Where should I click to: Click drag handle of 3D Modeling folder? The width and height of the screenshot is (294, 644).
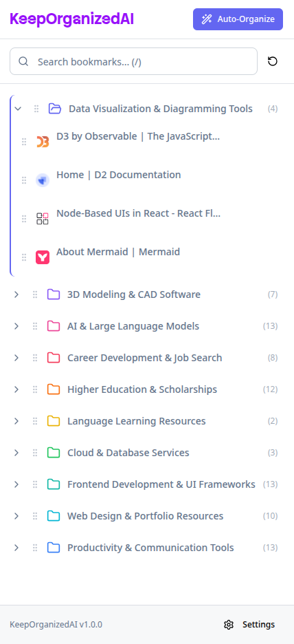pos(35,294)
